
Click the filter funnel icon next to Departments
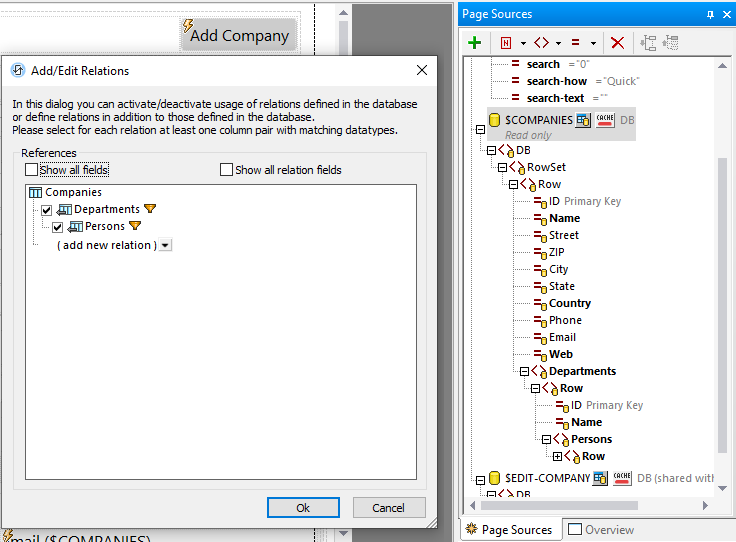(x=150, y=209)
